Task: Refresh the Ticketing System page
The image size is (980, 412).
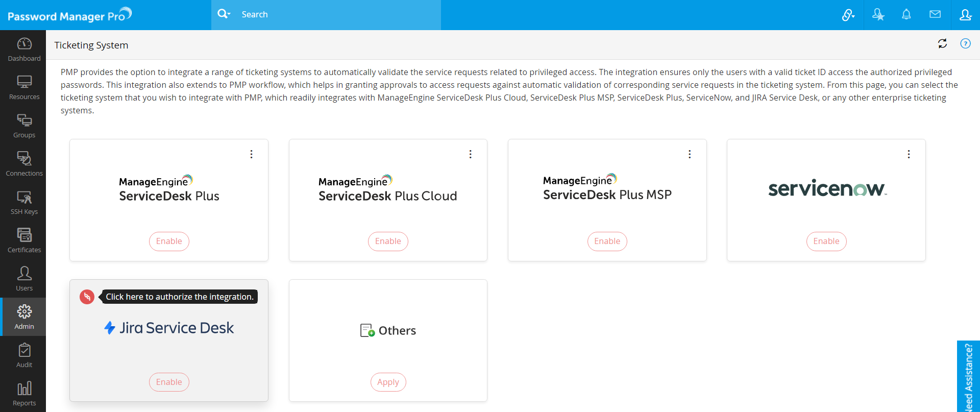Action: tap(942, 44)
